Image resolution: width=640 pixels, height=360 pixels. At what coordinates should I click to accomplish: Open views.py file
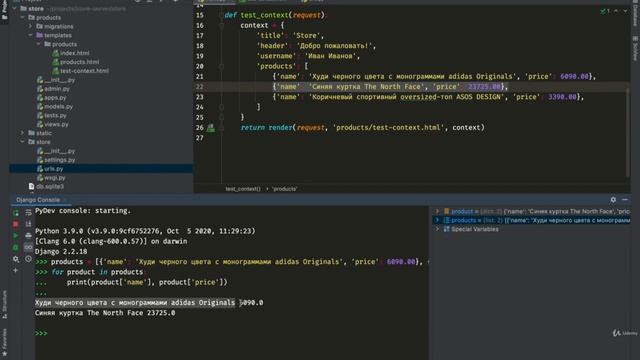(56, 124)
